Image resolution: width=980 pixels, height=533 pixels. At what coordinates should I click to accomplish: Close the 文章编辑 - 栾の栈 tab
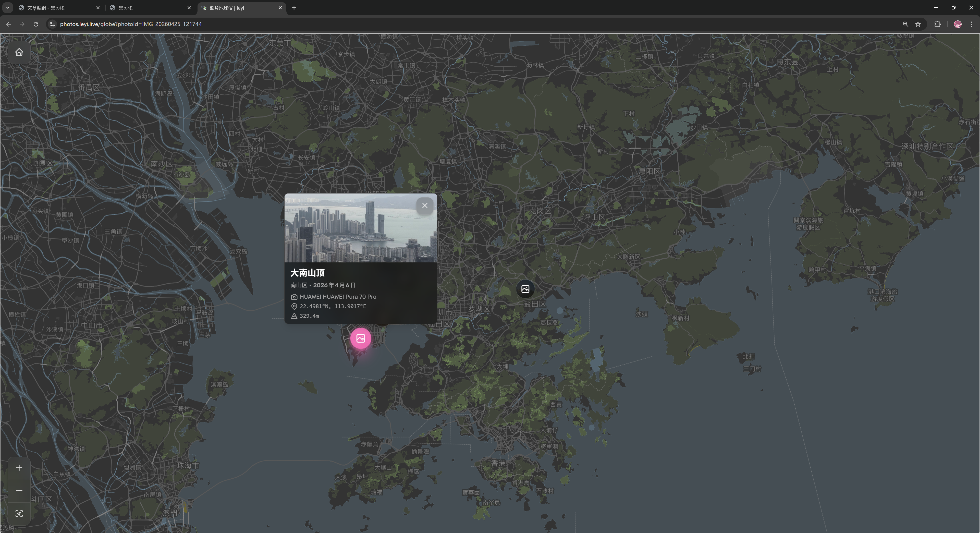[98, 8]
